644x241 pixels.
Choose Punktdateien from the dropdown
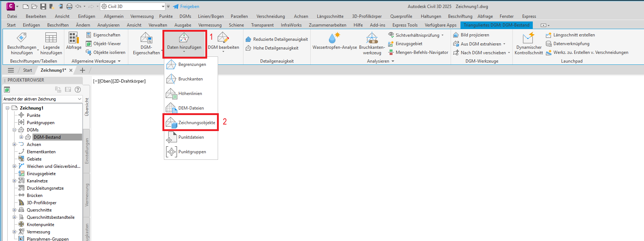click(x=191, y=137)
